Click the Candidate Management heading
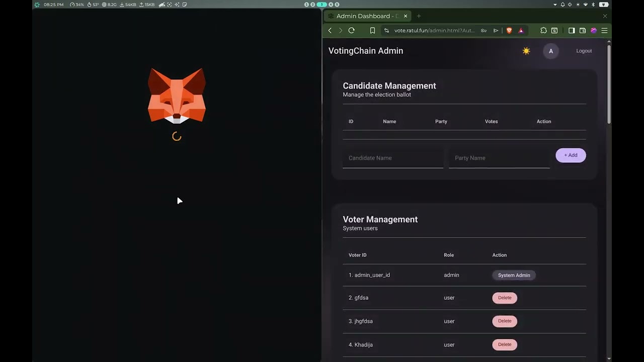The image size is (644, 362). pos(389,86)
